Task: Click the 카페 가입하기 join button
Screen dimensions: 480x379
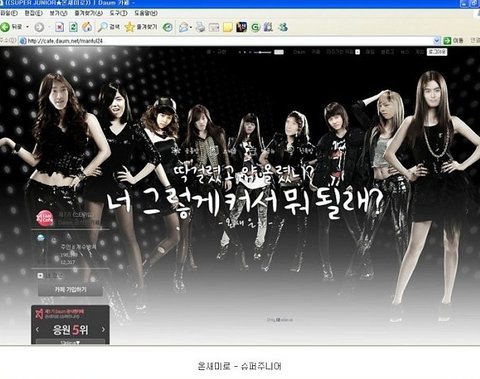Action: click(x=70, y=289)
